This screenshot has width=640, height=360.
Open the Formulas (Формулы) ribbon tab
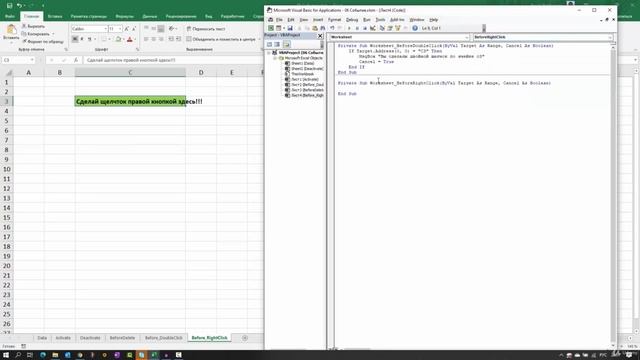point(124,16)
